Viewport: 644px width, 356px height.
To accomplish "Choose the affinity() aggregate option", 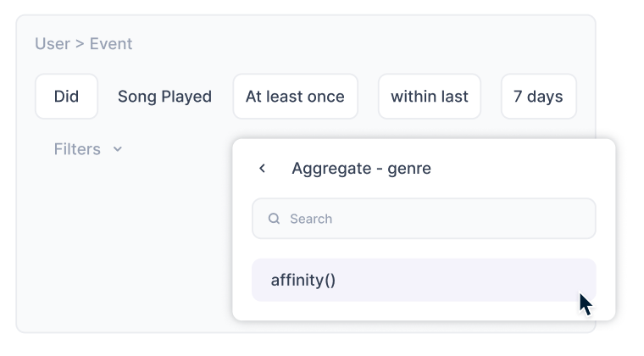I will [x=303, y=280].
